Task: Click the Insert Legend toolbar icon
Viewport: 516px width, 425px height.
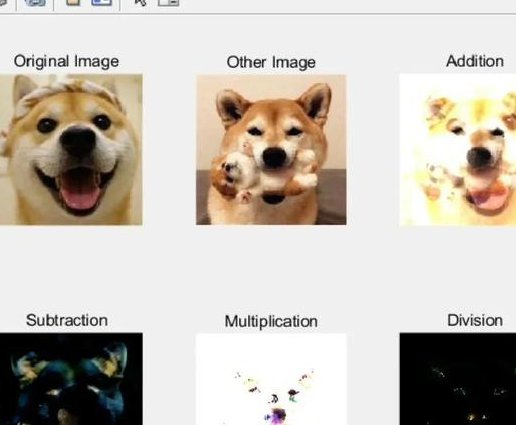Action: [x=101, y=2]
